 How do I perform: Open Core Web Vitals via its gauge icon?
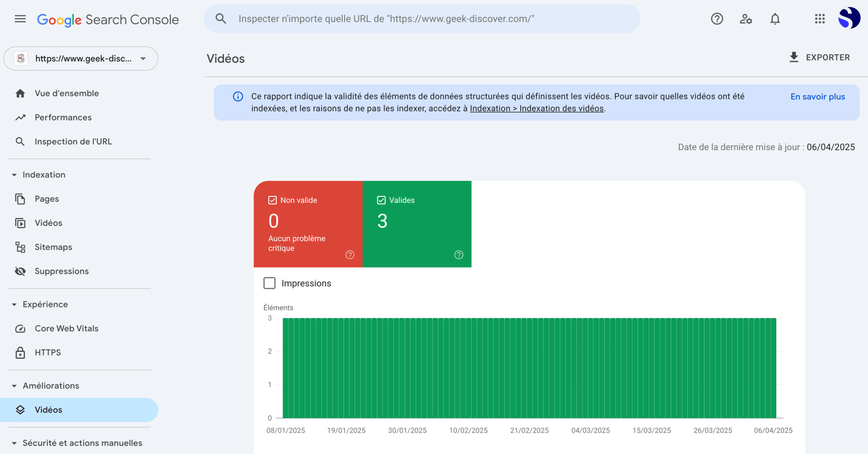click(x=20, y=328)
